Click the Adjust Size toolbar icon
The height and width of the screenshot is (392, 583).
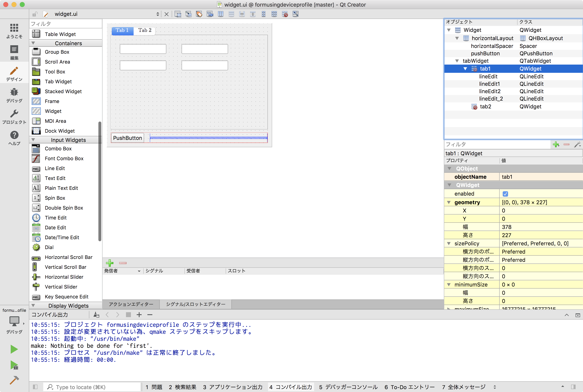point(295,14)
